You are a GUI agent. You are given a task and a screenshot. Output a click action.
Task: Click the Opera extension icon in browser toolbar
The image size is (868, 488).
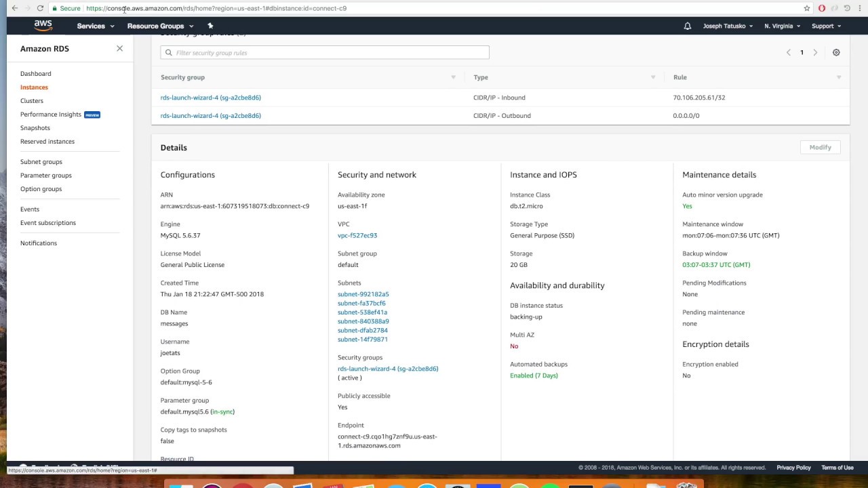tap(822, 8)
